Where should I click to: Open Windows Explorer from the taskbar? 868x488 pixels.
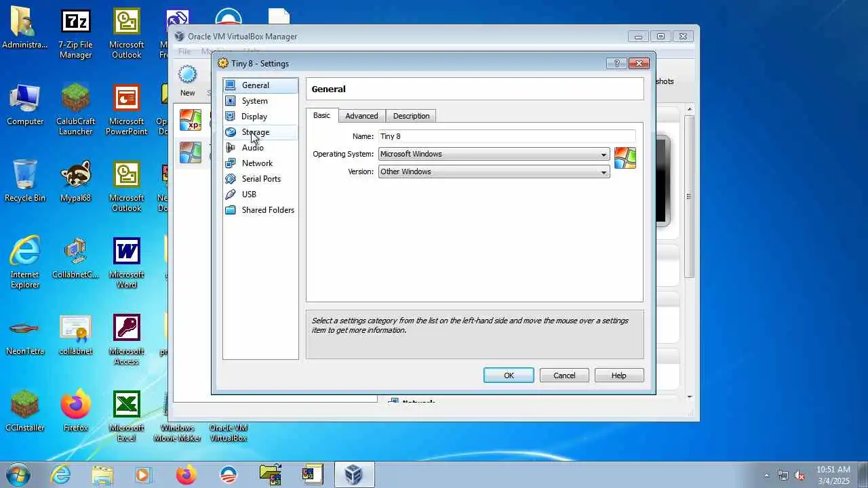(102, 474)
